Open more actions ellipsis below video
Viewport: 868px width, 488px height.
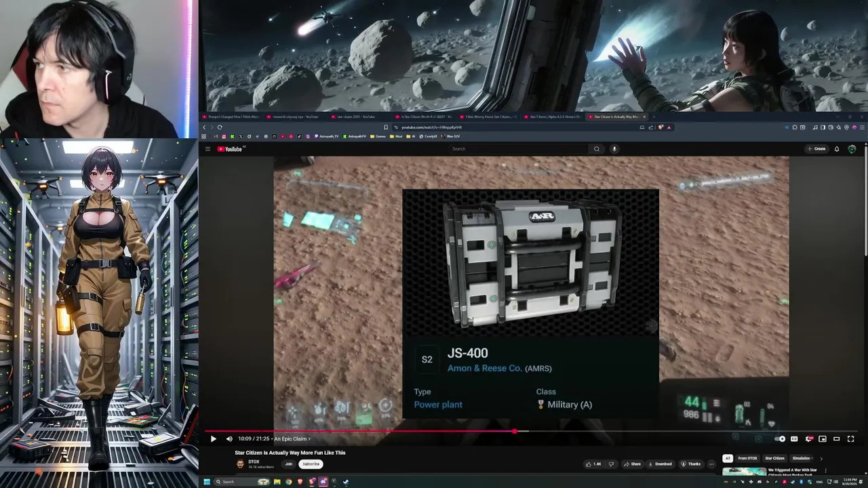point(711,464)
